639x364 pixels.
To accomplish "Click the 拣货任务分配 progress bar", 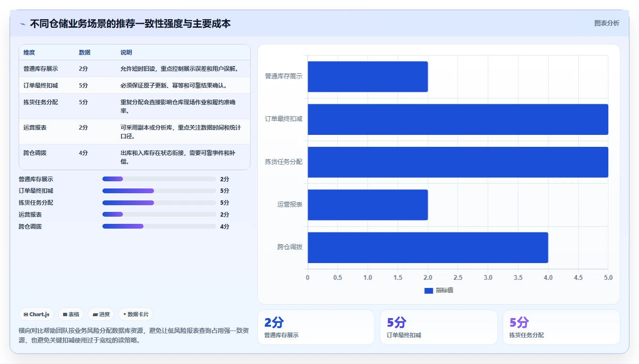I will point(159,203).
